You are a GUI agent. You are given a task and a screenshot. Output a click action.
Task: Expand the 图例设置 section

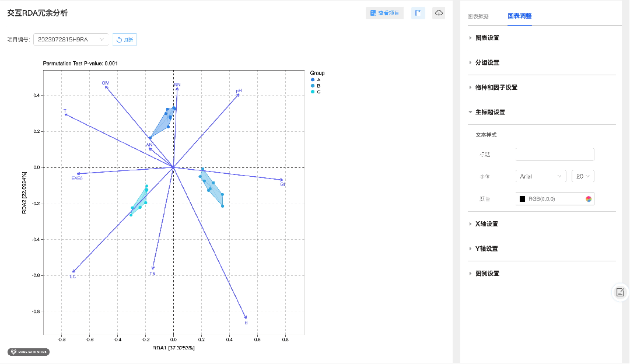(487, 274)
